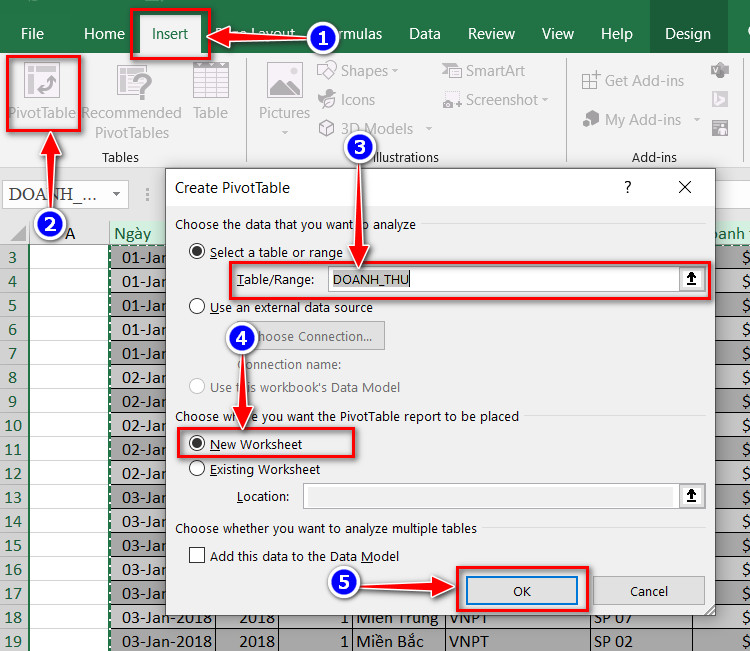Image resolution: width=750 pixels, height=651 pixels.
Task: Expand the Screenshot dropdown arrow
Action: pos(545,99)
